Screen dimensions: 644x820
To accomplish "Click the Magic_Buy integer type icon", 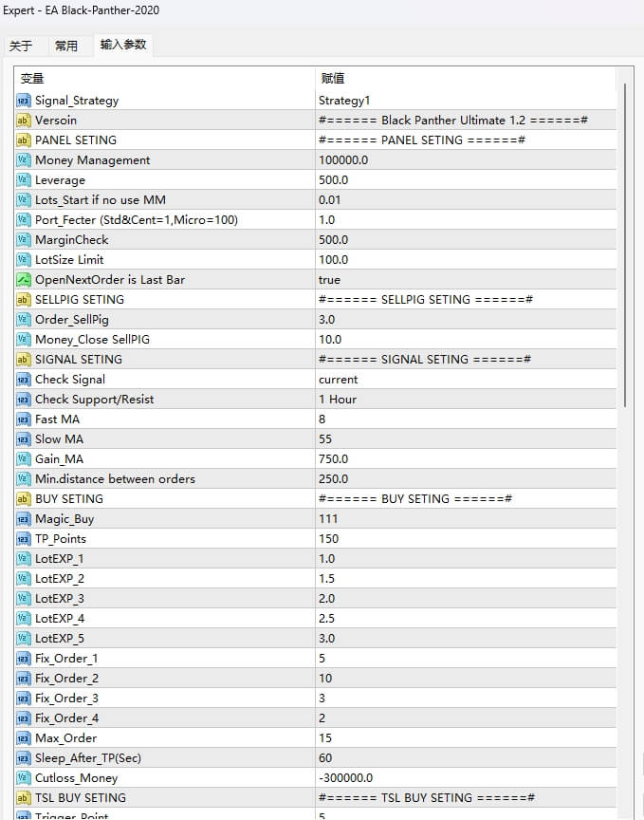I will [x=24, y=519].
